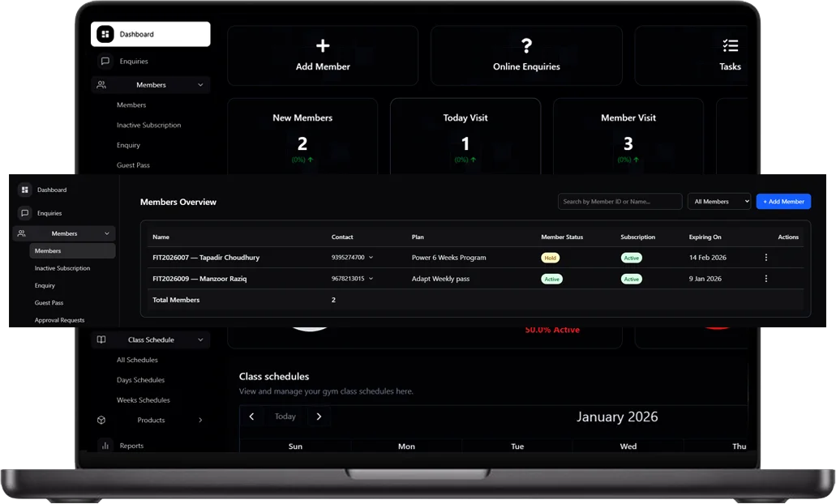The image size is (836, 504).
Task: Expand contact dropdown next to 9395274700
Action: [x=371, y=258]
